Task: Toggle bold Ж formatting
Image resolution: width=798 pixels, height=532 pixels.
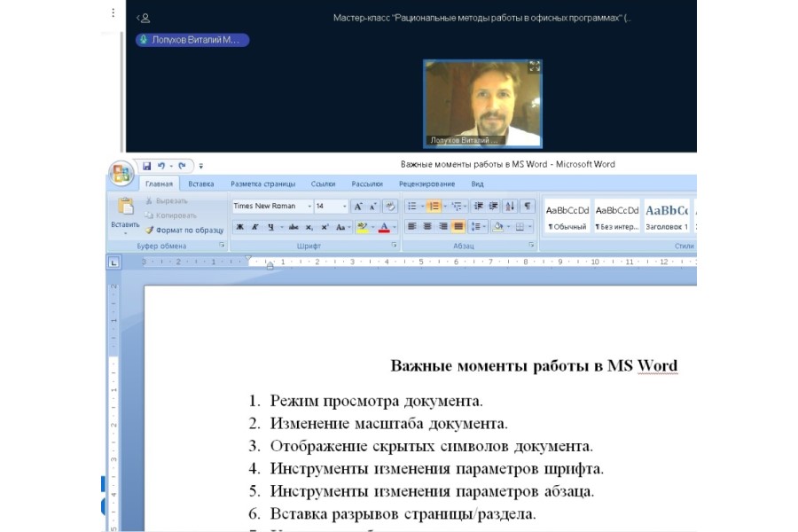Action: pos(239,227)
